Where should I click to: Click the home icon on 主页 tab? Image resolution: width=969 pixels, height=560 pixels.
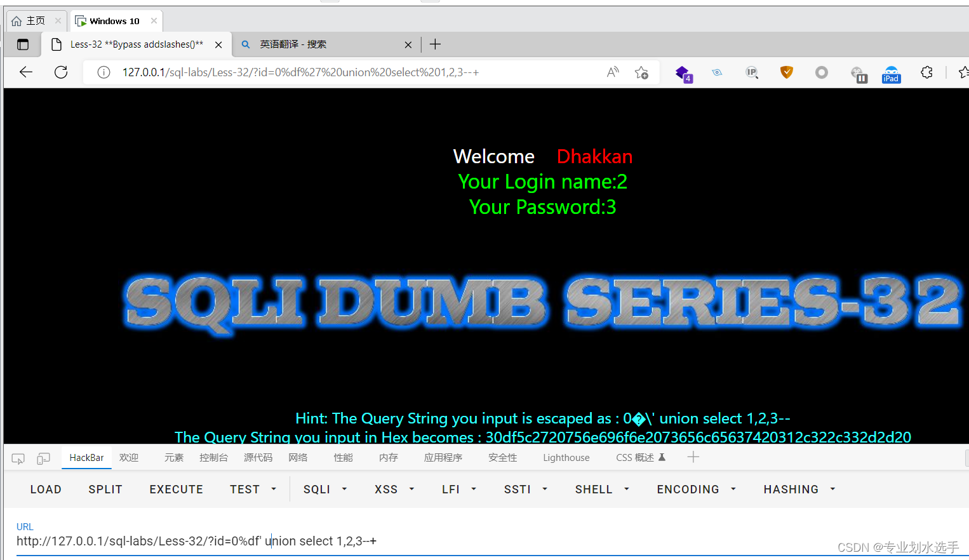tap(17, 21)
